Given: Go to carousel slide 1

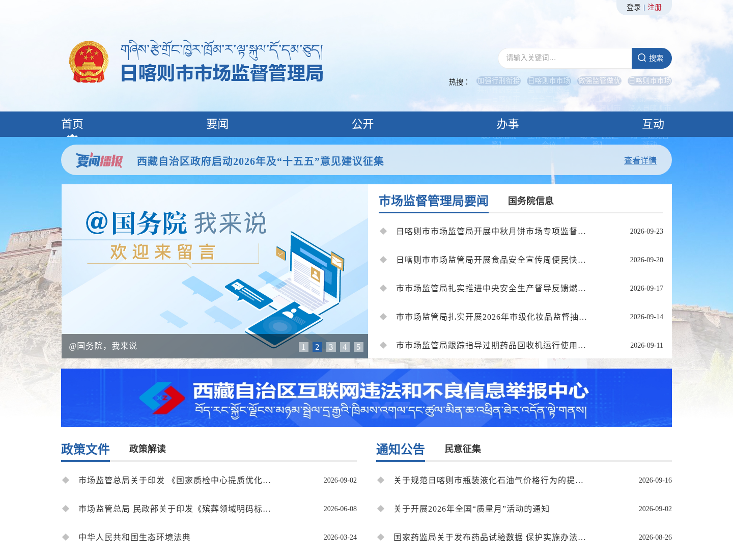Looking at the screenshot, I should coord(303,347).
